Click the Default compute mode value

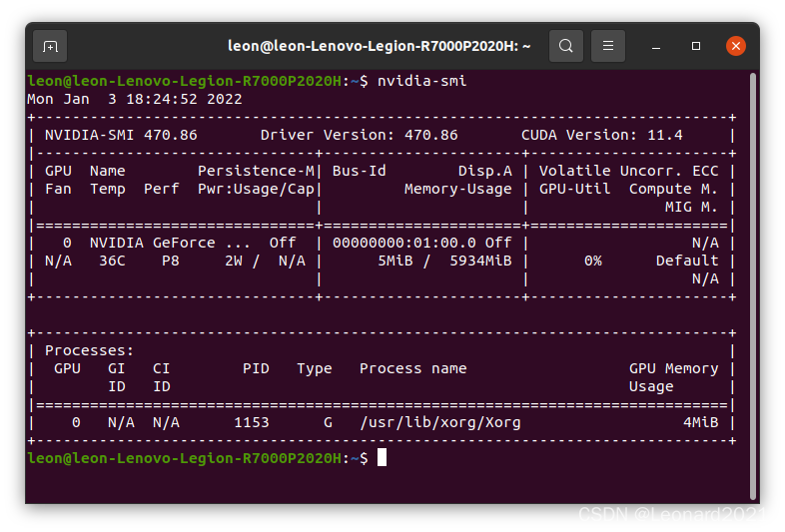pos(687,262)
